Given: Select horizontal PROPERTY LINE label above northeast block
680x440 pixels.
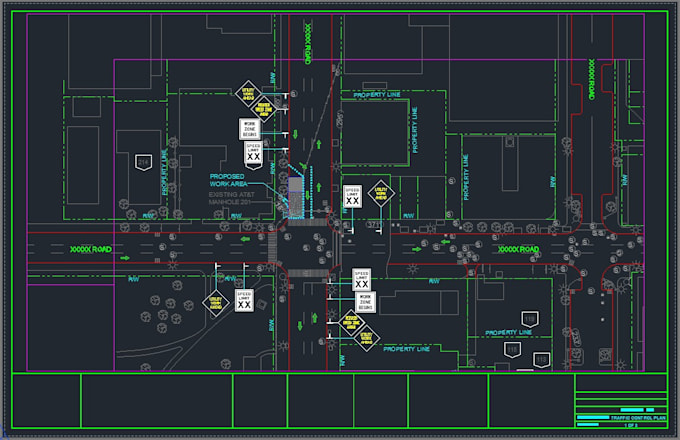Looking at the screenshot, I should [377, 95].
